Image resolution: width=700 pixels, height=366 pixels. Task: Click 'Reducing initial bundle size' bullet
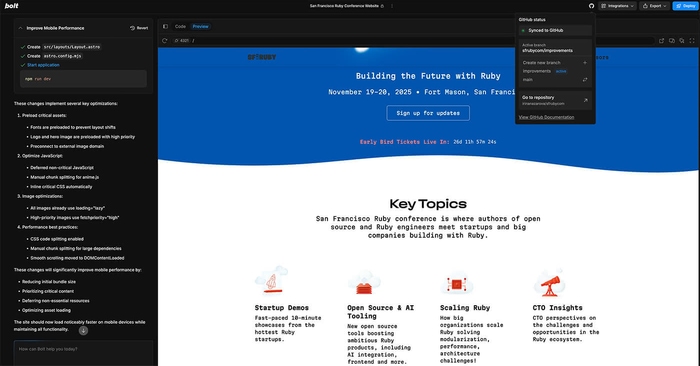click(x=49, y=282)
